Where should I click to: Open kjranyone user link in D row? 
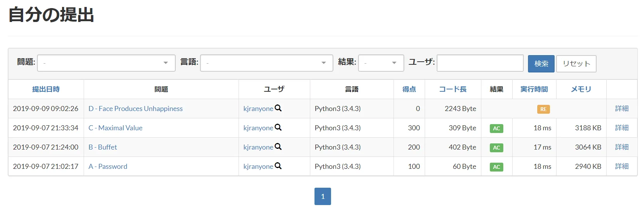pos(258,109)
